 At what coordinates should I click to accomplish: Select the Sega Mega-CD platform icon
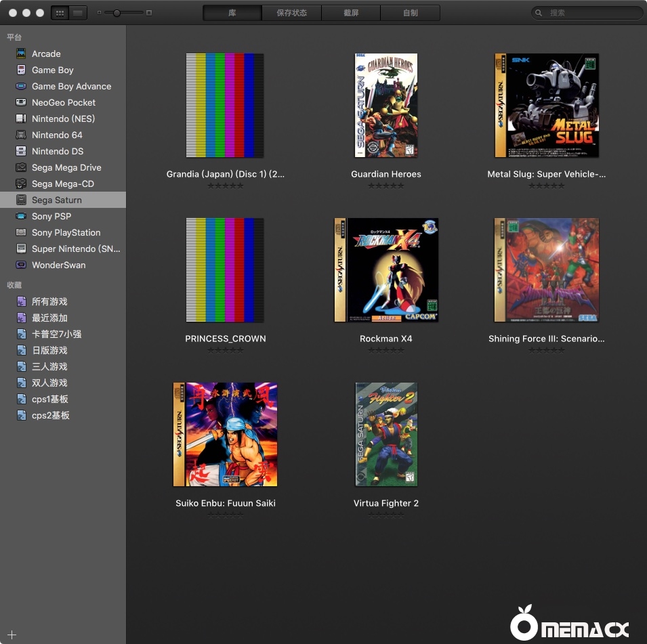point(21,184)
